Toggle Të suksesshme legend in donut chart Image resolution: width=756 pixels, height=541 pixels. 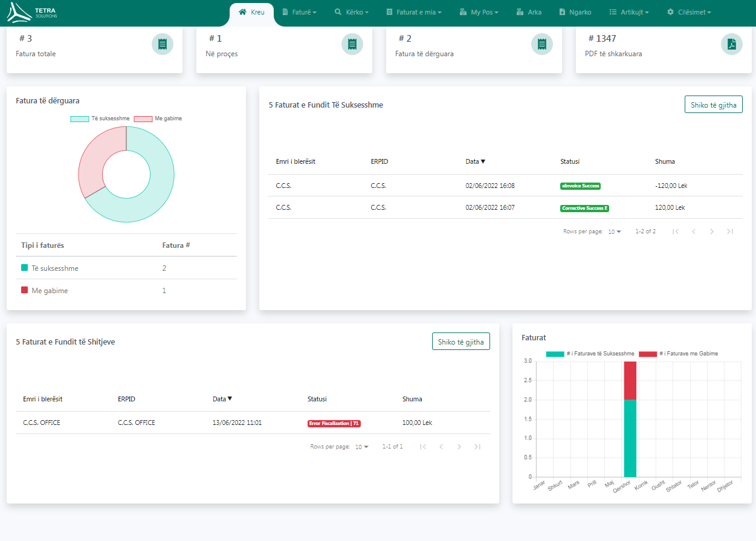(100, 118)
